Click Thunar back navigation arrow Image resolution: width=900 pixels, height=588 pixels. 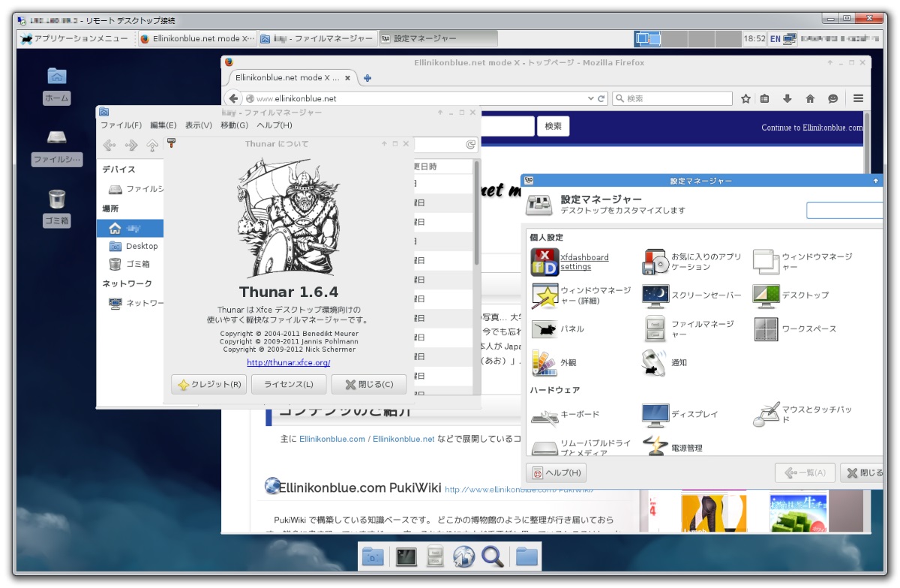[109, 145]
